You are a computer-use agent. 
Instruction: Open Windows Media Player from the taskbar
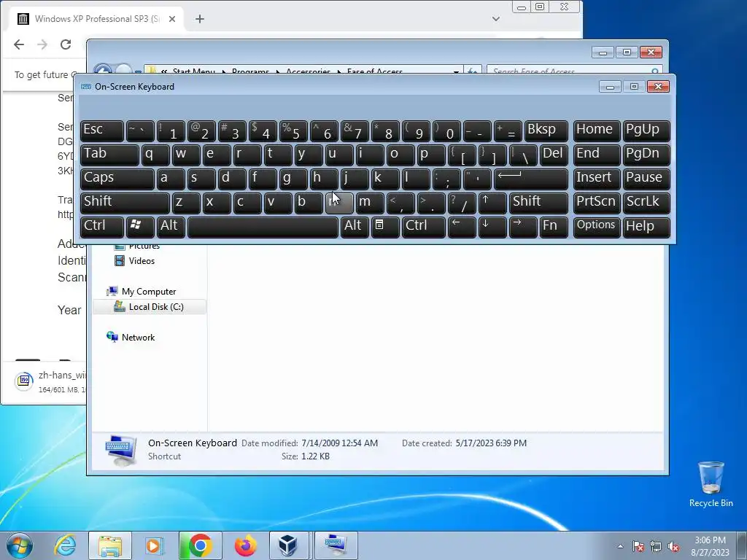(154, 545)
